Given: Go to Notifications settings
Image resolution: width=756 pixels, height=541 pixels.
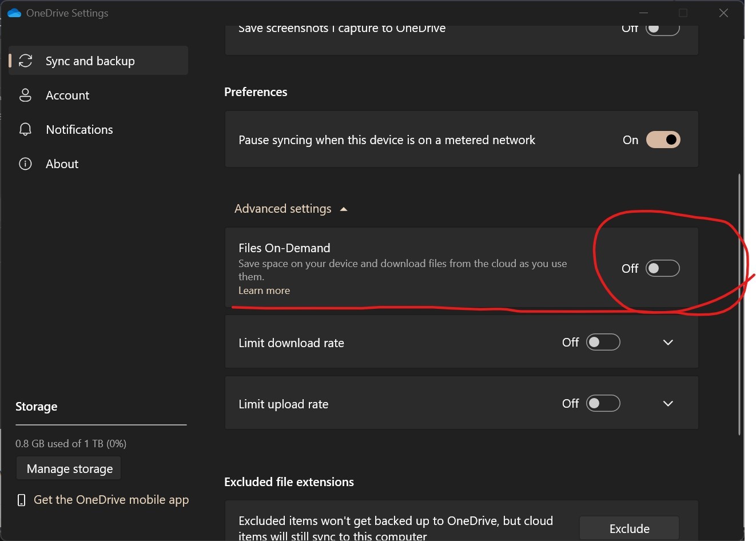Looking at the screenshot, I should click(x=98, y=129).
